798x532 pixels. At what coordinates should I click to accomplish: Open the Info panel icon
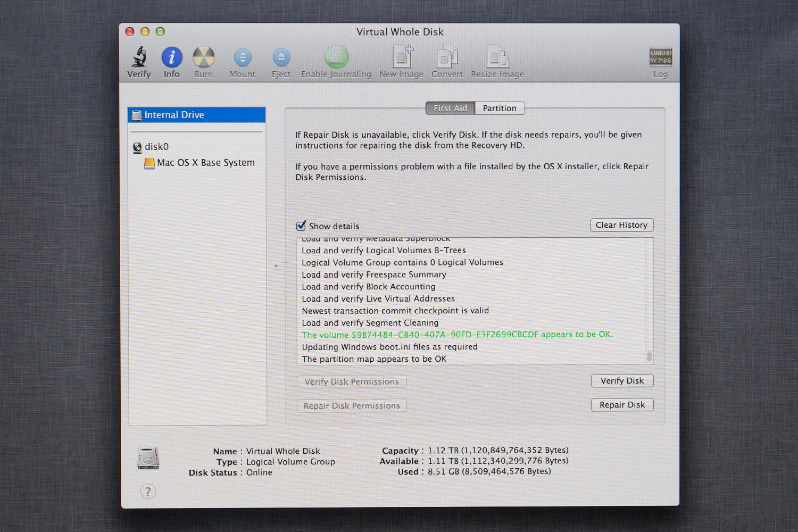171,57
